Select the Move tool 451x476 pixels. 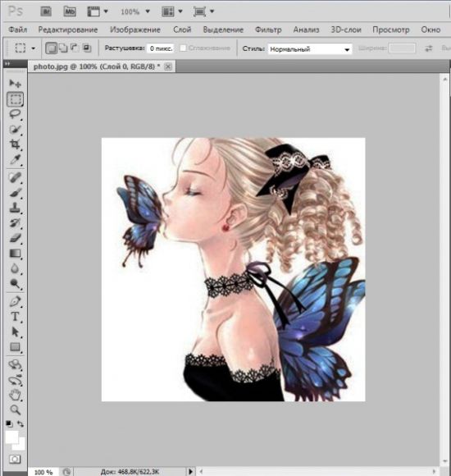pos(15,83)
